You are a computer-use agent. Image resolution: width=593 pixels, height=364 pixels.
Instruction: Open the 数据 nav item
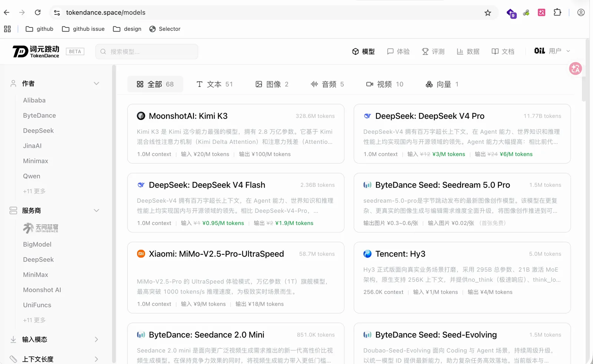pos(468,52)
